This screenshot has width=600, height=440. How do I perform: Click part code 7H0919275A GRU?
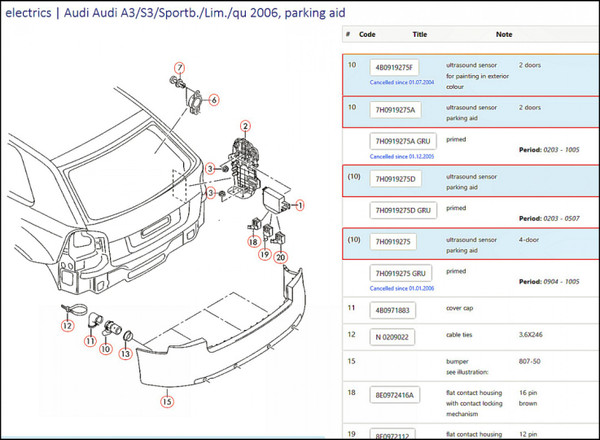click(x=405, y=141)
